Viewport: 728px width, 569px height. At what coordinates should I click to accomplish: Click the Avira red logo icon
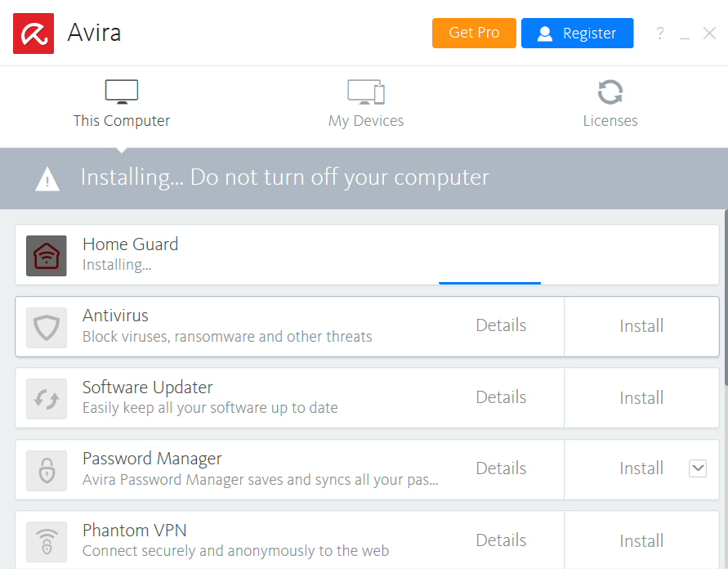pos(33,34)
